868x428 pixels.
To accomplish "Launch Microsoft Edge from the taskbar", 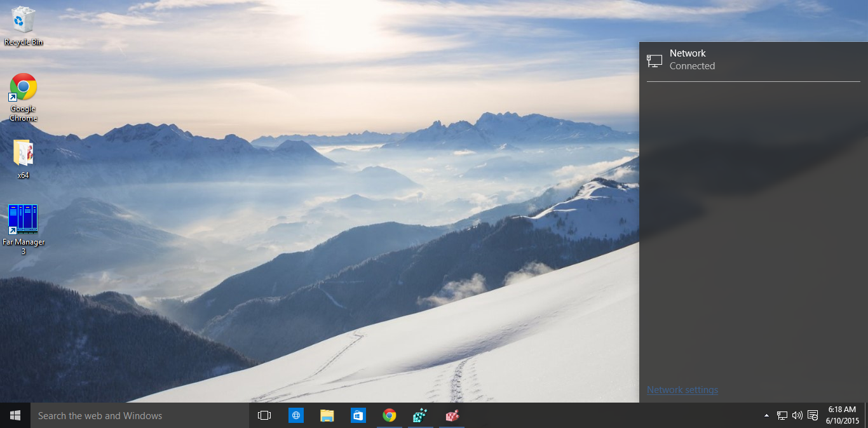I will pos(295,415).
